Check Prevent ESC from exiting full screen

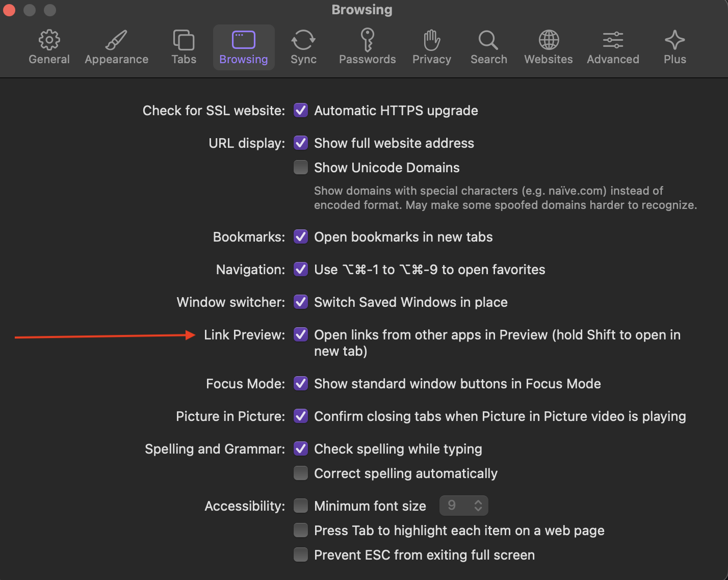tap(301, 555)
